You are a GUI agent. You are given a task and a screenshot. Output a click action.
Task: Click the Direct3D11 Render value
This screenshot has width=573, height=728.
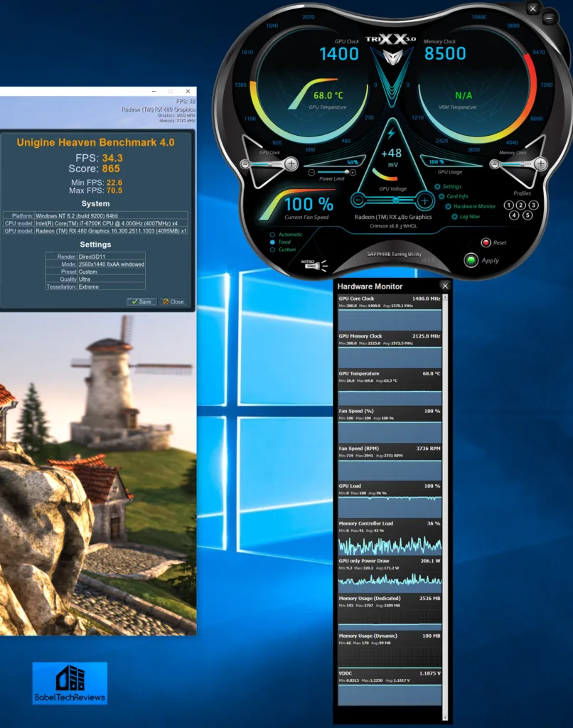(92, 256)
